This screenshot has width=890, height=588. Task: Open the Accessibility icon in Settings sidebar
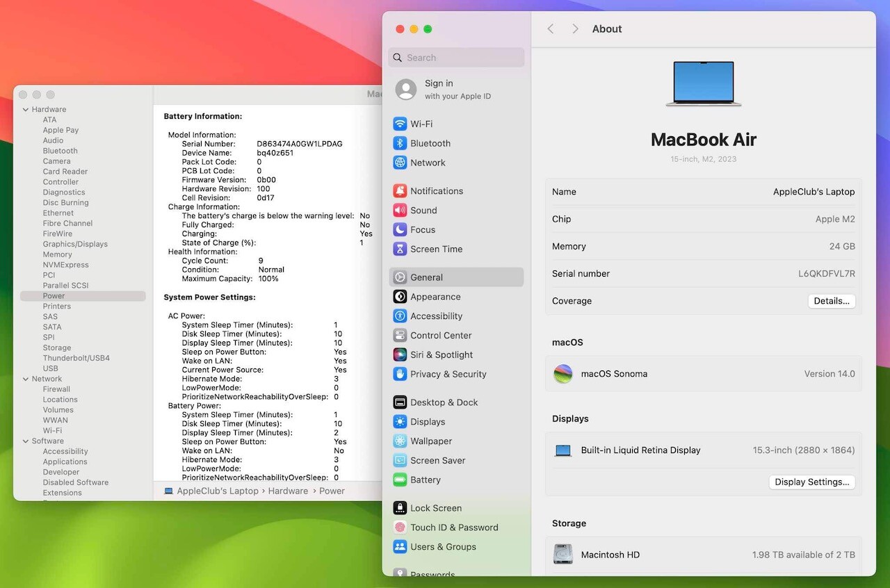400,316
